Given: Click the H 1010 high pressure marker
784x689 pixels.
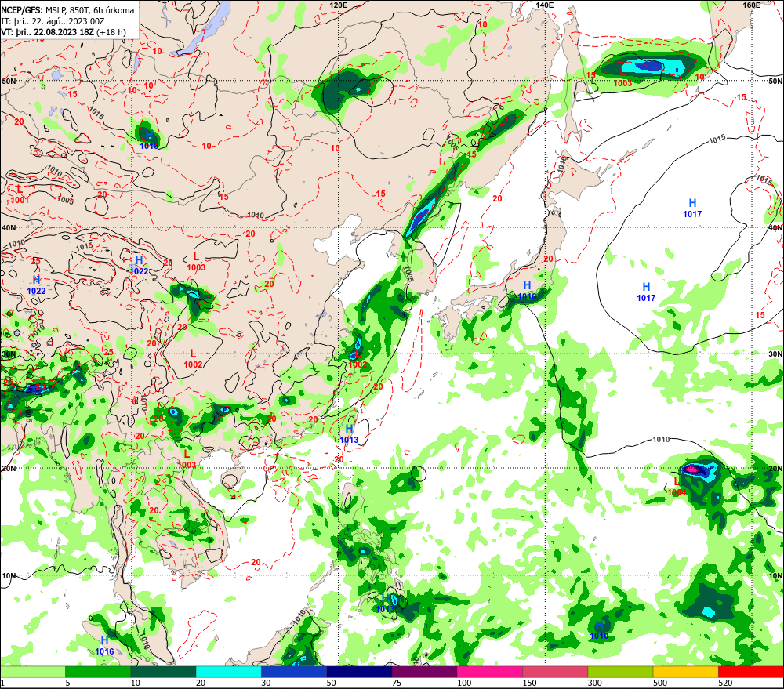Looking at the screenshot, I should pos(599,630).
